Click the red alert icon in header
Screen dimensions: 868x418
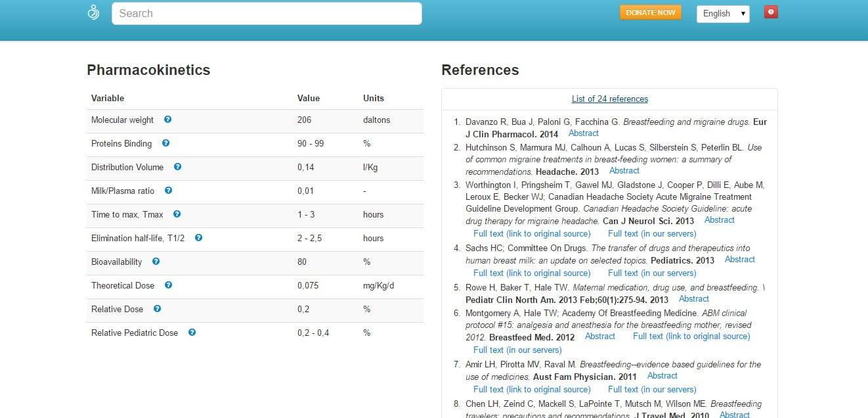point(771,12)
